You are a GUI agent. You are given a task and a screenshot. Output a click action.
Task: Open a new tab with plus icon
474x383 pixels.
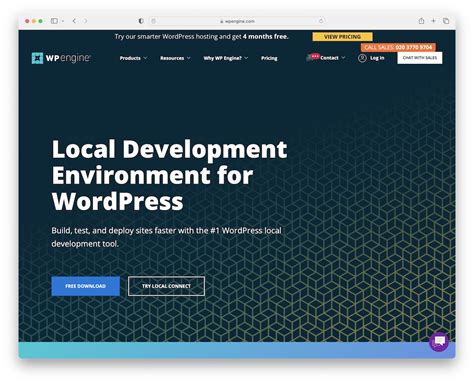433,21
